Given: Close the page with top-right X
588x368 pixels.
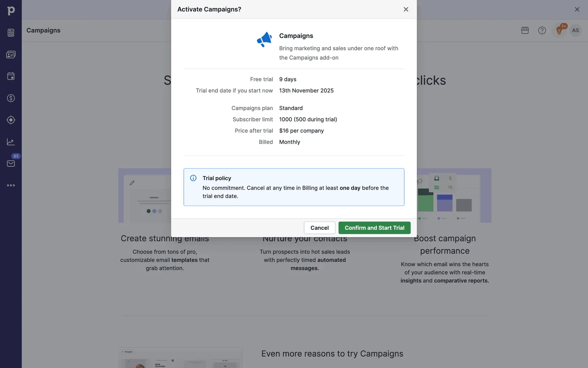Looking at the screenshot, I should (577, 10).
